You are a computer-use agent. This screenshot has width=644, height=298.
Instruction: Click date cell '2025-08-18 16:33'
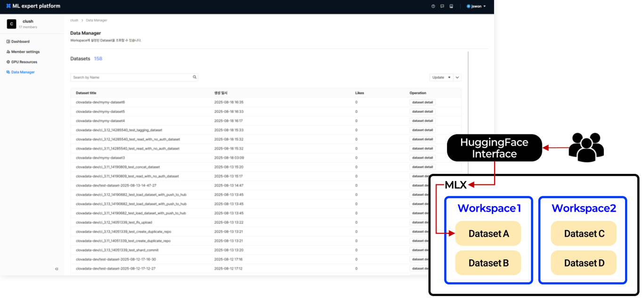[229, 112]
